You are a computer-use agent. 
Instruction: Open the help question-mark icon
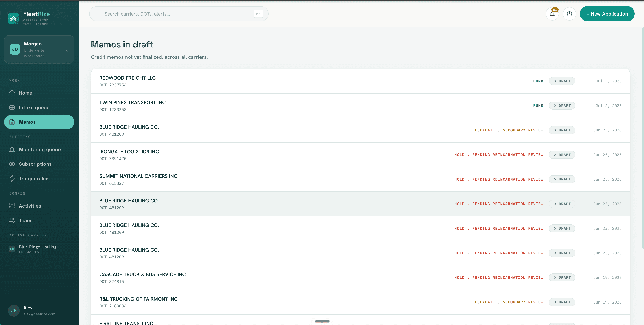[569, 14]
